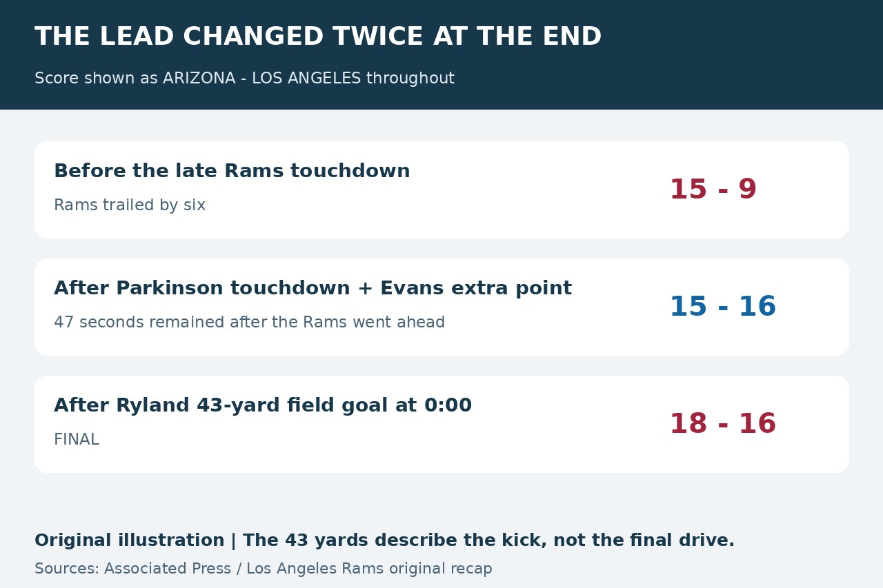Image resolution: width=883 pixels, height=588 pixels.
Task: Click the dark blue header banner
Action: [x=441, y=54]
